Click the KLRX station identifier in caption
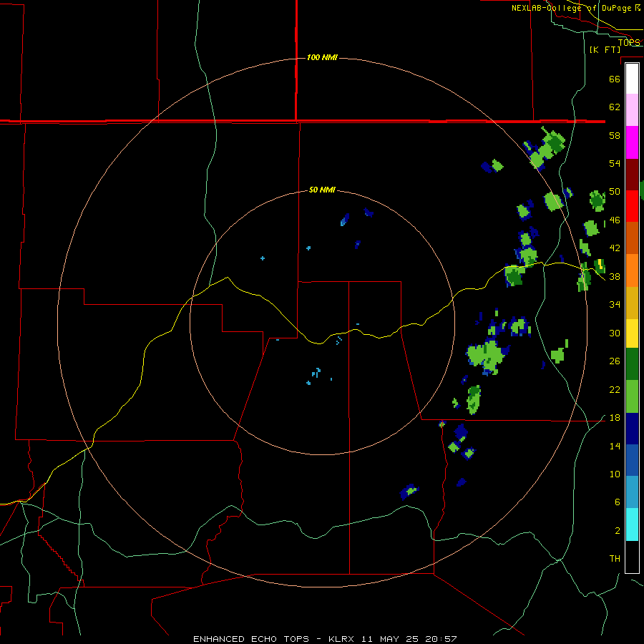644x644 pixels. tap(343, 639)
